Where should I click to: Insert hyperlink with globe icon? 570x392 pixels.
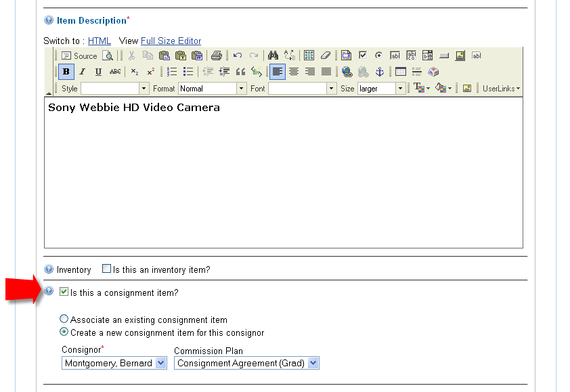(x=347, y=72)
